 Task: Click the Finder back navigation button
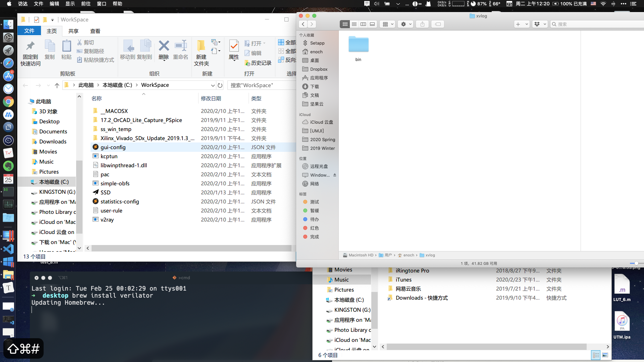(303, 24)
